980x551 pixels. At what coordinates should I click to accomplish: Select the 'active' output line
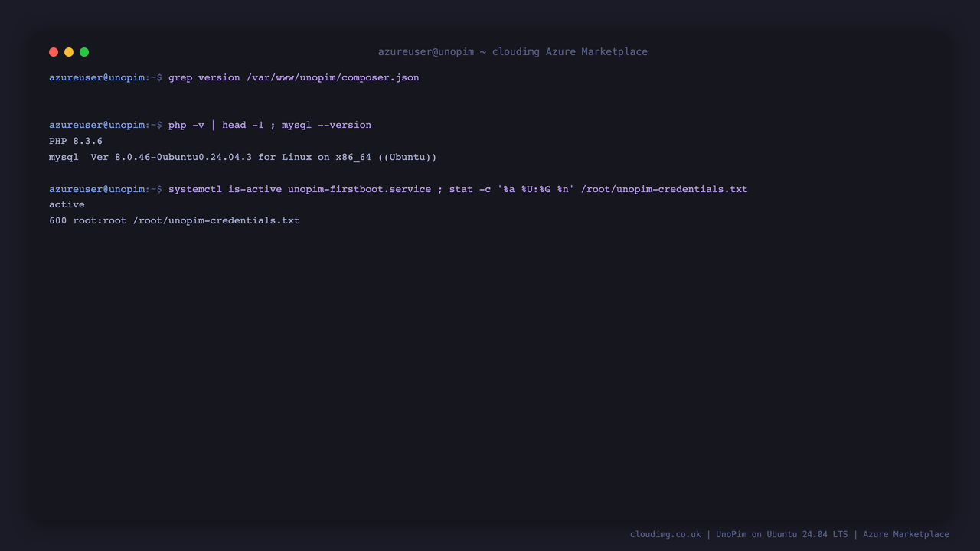point(67,204)
